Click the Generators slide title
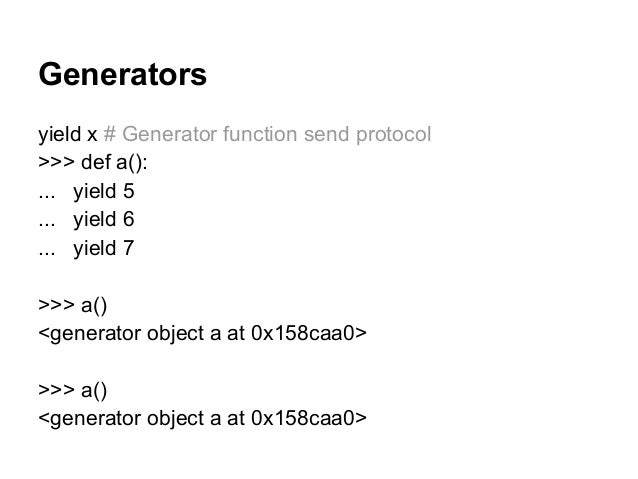The image size is (638, 479). 122,74
